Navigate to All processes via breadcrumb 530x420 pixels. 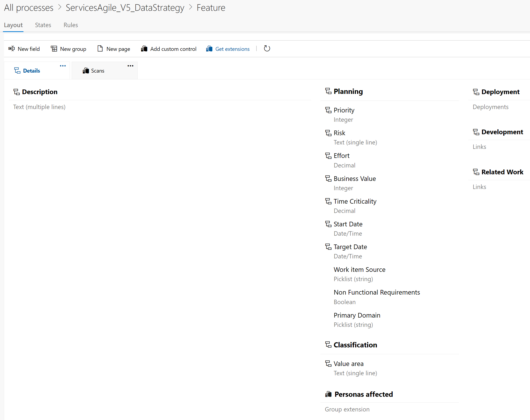click(29, 7)
